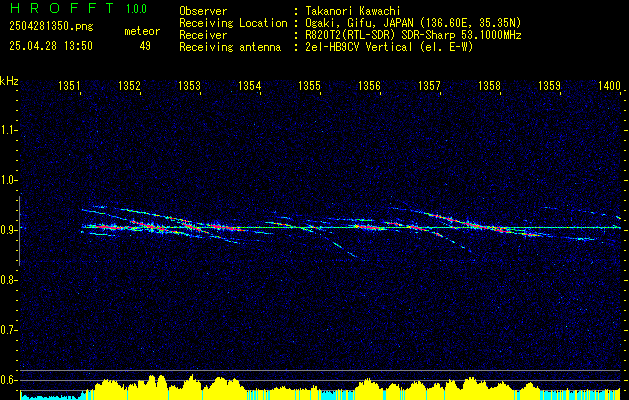Click time marker 1354
The image size is (629, 400).
coord(250,85)
